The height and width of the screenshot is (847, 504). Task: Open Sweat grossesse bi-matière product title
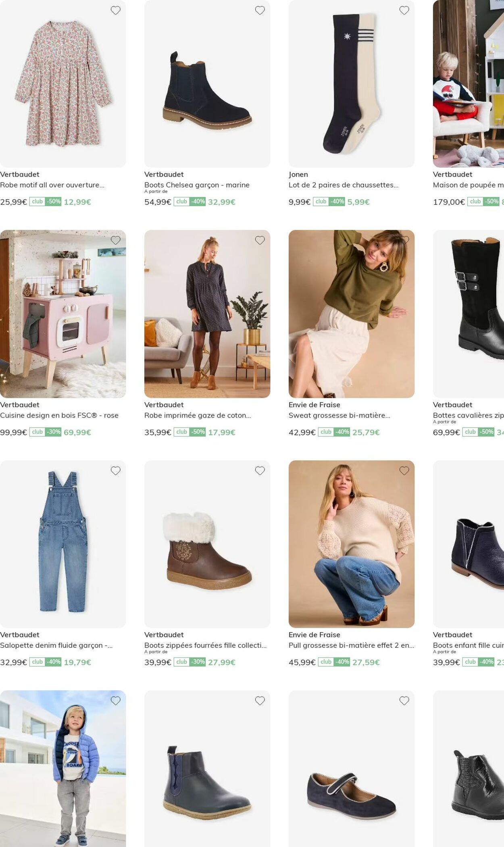tap(339, 415)
